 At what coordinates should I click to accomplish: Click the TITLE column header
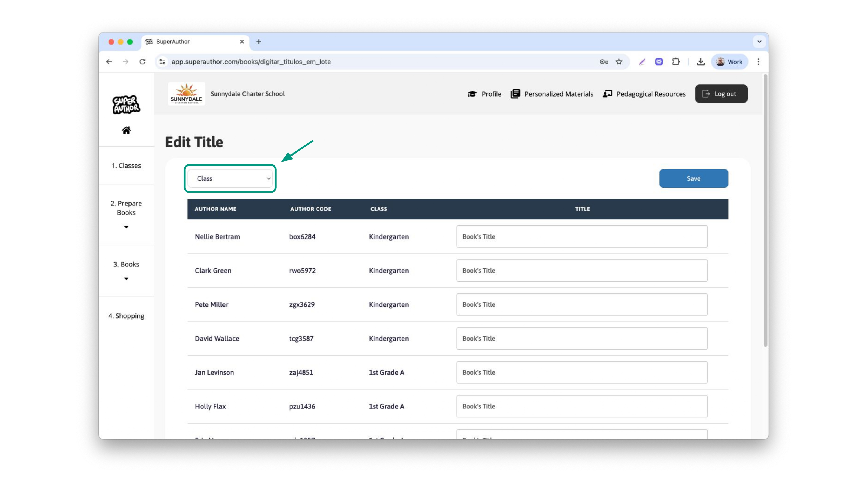click(x=582, y=209)
